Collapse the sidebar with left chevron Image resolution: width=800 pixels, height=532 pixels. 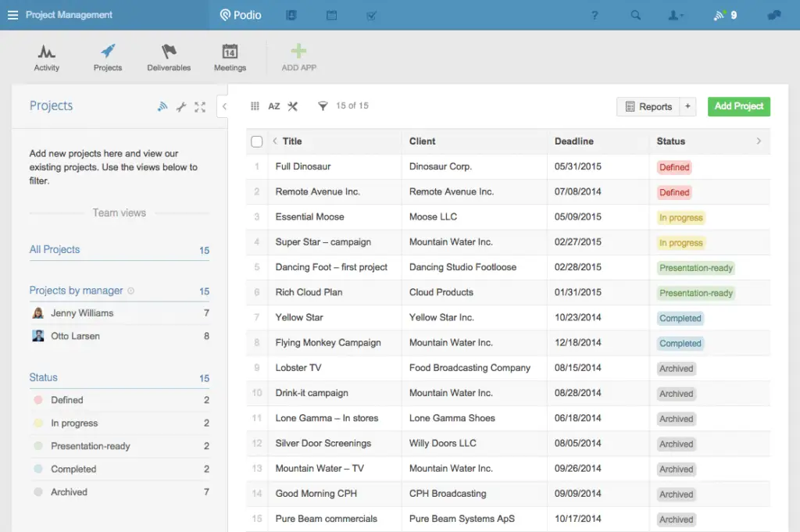[224, 106]
